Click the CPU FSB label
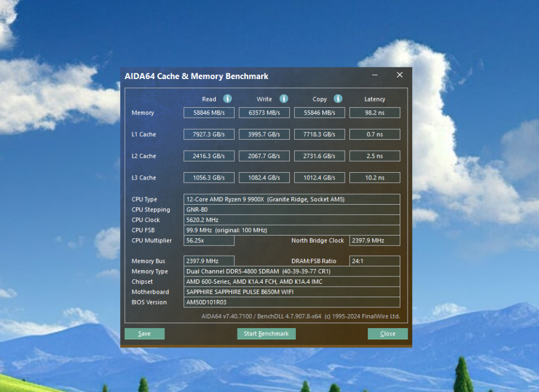539x392 pixels. click(143, 230)
